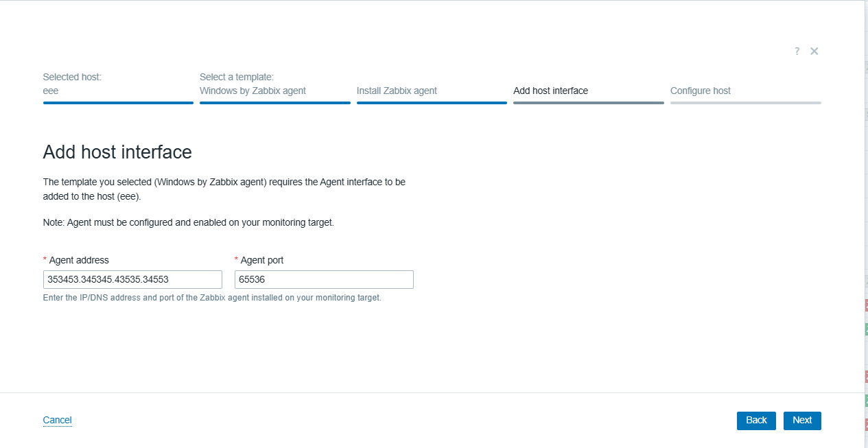Click the 'Enter the IP/DNS address' hint text
This screenshot has height=448, width=868.
coord(212,298)
